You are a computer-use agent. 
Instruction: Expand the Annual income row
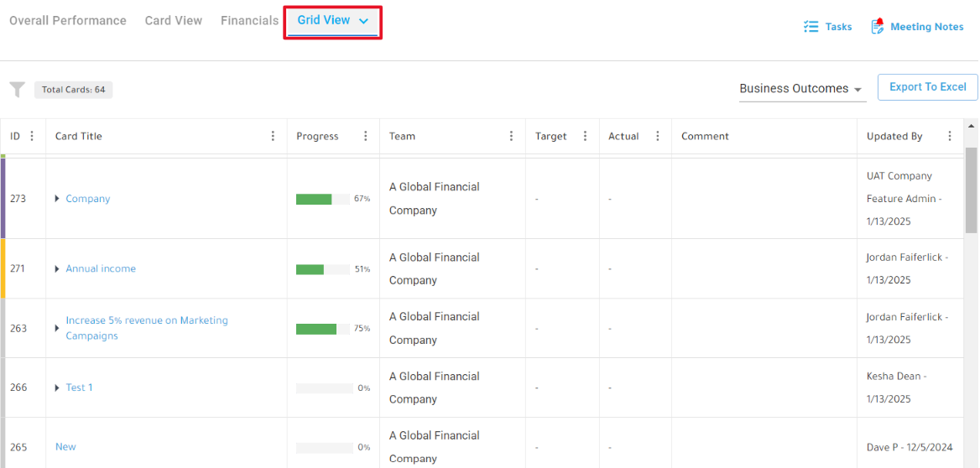click(57, 268)
